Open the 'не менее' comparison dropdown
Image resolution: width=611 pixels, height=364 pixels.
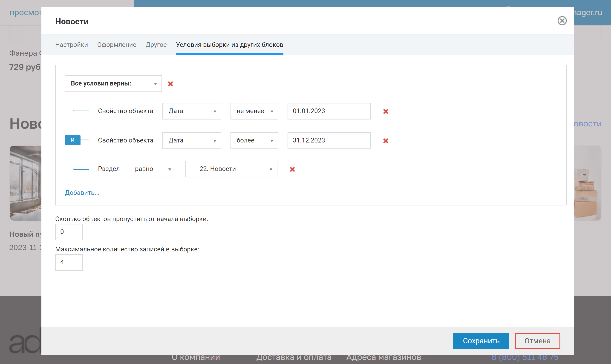(x=254, y=111)
